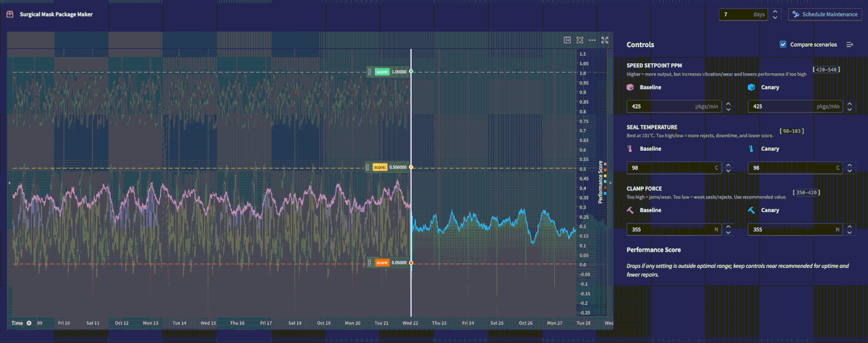Toggle the chart side panel layout icon
The image size is (868, 343).
click(x=567, y=40)
